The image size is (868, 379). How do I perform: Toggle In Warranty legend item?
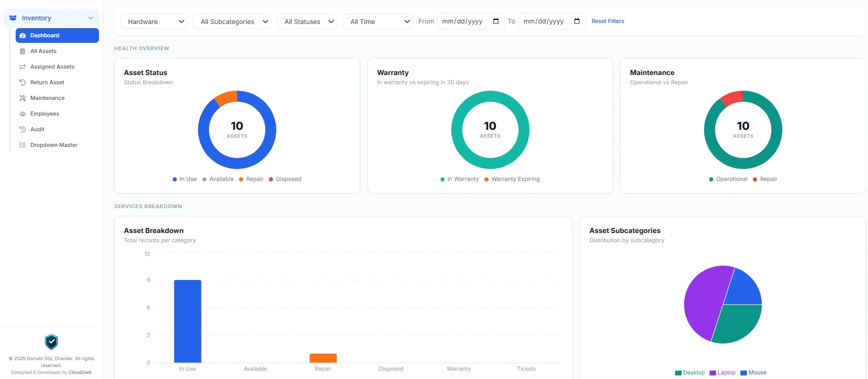pyautogui.click(x=460, y=179)
